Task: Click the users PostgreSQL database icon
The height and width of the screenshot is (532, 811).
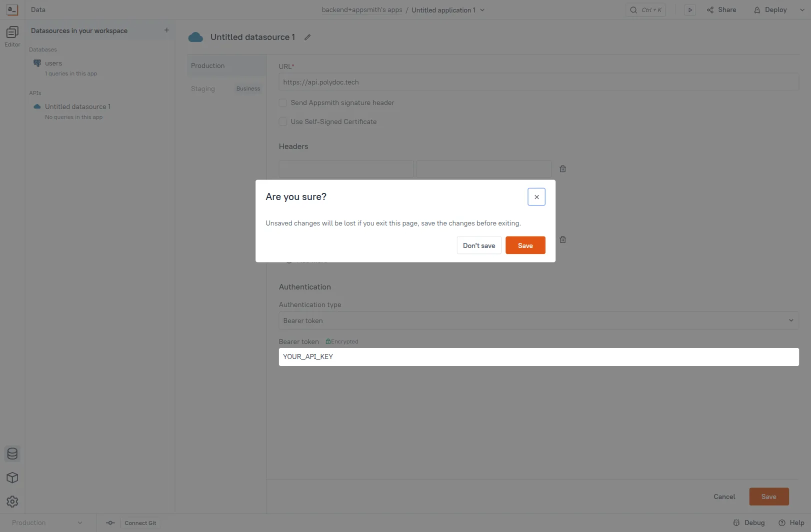Action: 37,63
